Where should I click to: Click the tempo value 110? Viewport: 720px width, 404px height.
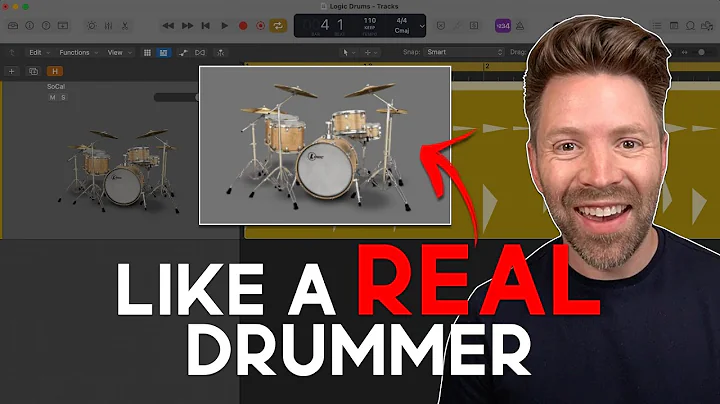370,21
